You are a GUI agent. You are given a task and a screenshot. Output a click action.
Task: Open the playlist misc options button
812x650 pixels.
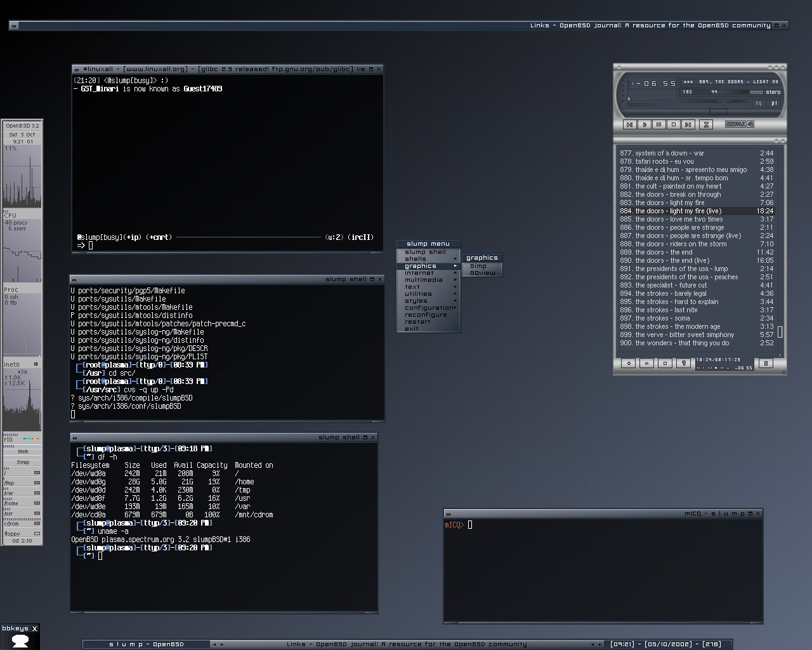683,364
